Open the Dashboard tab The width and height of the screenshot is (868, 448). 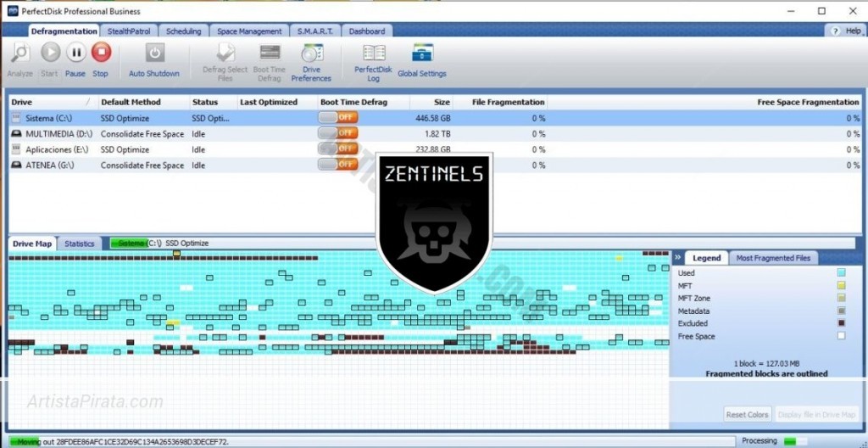coord(366,31)
